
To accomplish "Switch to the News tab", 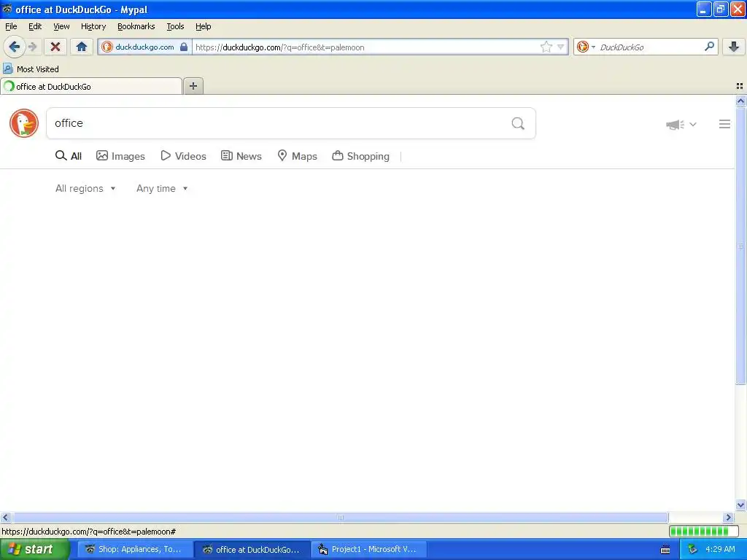I will [x=241, y=156].
